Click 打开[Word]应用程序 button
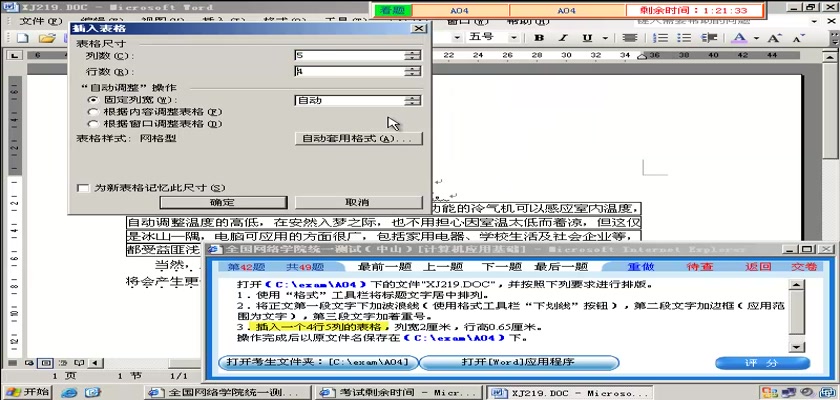Screen dimensions: 840x400 519,363
